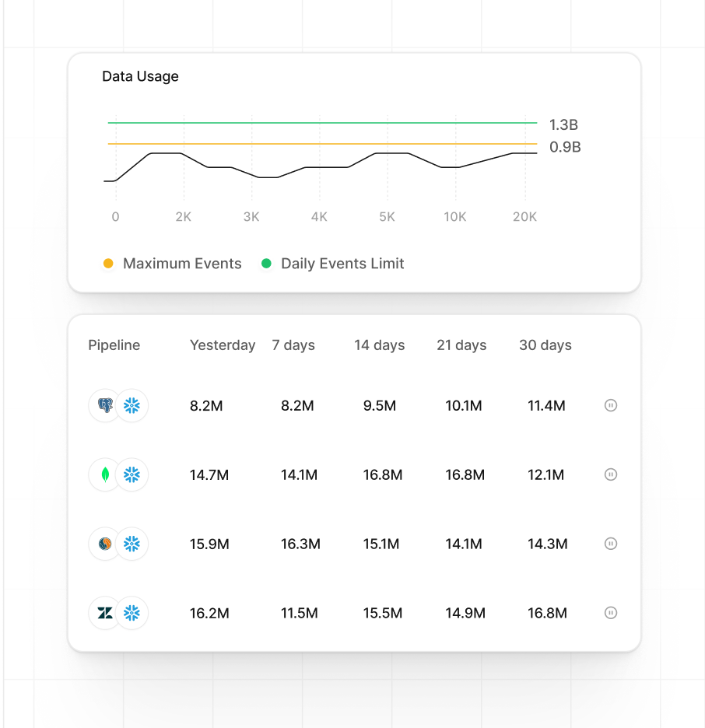The width and height of the screenshot is (705, 728).
Task: Pause the MongoDB pipeline
Action: pos(611,474)
